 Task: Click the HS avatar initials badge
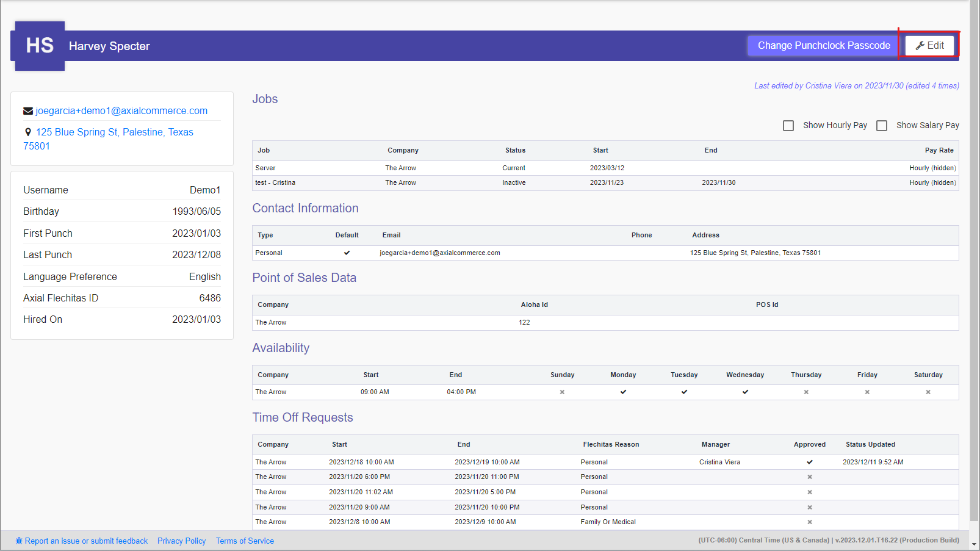[x=40, y=46]
